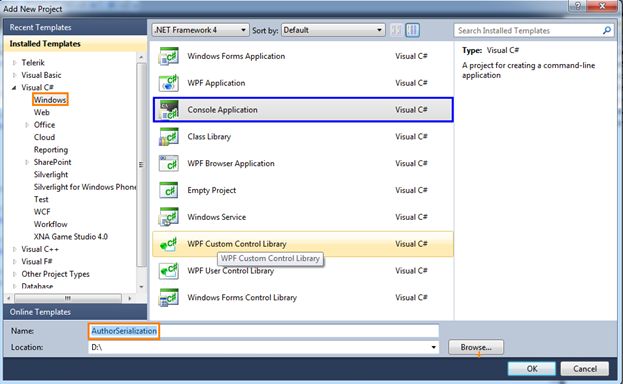Switch to medium icons view
Image resolution: width=623 pixels, height=384 pixels.
tap(412, 30)
